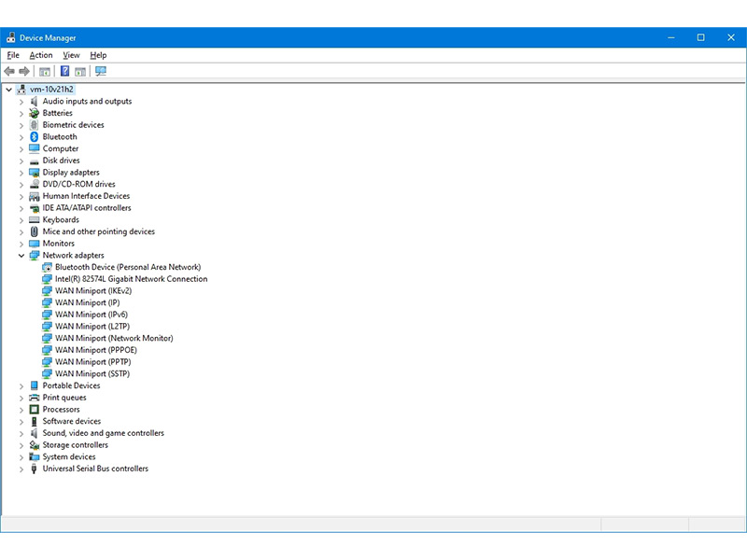This screenshot has height=560, width=747.
Task: Select the Batteries category icon
Action: [34, 113]
